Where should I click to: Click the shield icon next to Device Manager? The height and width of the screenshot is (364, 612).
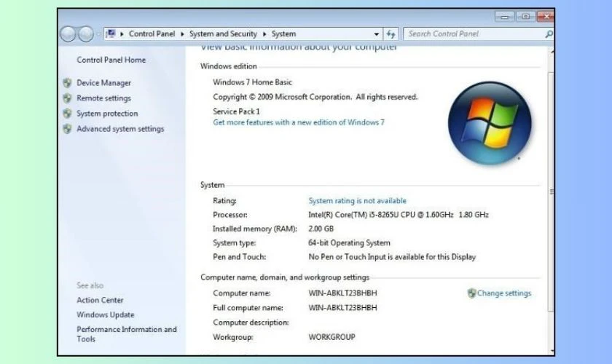67,83
